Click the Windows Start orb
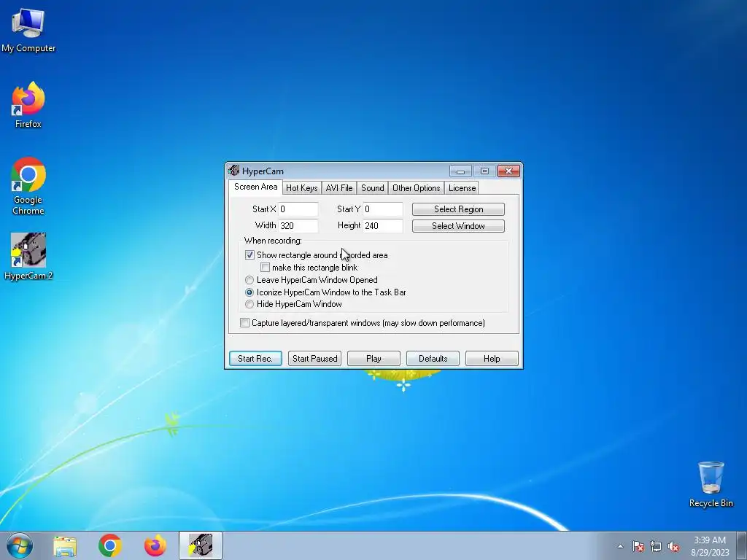This screenshot has height=560, width=747. point(20,545)
